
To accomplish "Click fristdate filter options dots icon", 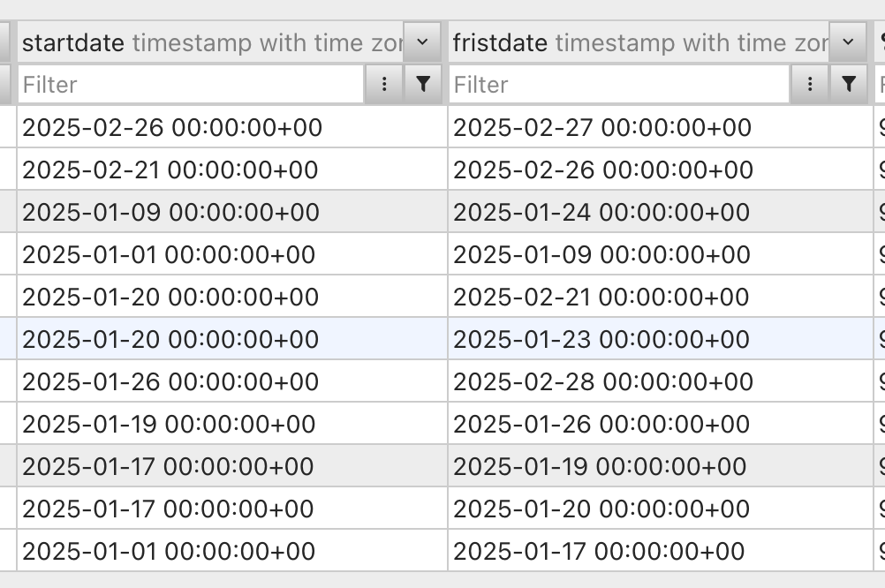I will (x=809, y=84).
